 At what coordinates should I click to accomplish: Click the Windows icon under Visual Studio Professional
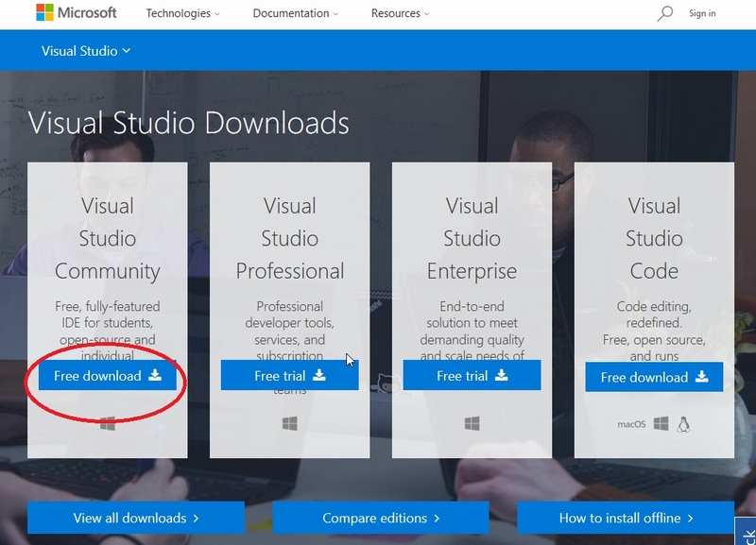290,423
